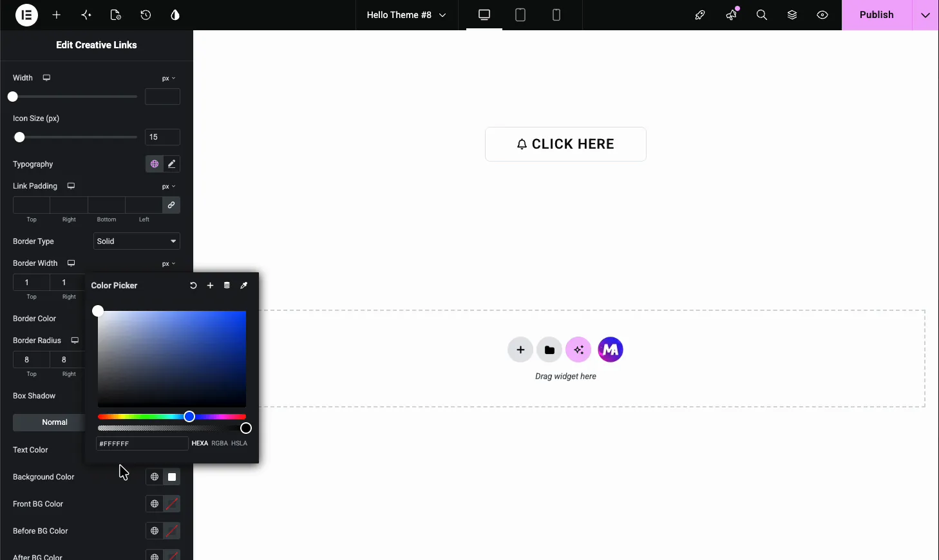Open the finder search icon
Screen dimensions: 939x560
762,15
